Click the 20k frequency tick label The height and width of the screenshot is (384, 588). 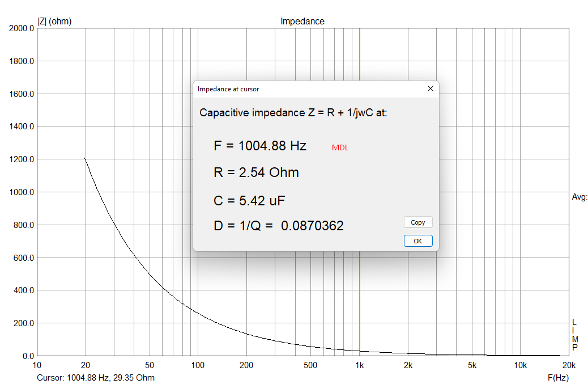coord(569,365)
